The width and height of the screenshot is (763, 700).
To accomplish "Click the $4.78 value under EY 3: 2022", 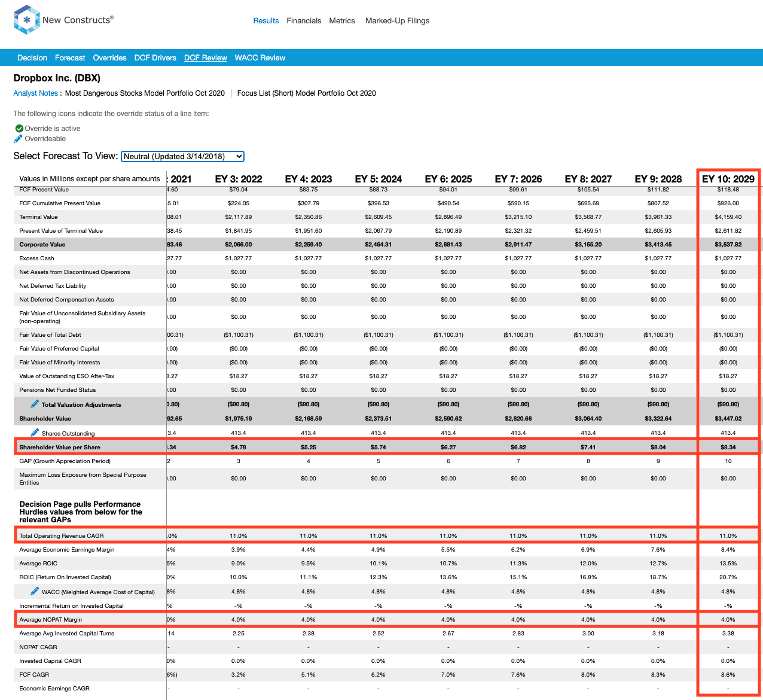I will (x=239, y=447).
